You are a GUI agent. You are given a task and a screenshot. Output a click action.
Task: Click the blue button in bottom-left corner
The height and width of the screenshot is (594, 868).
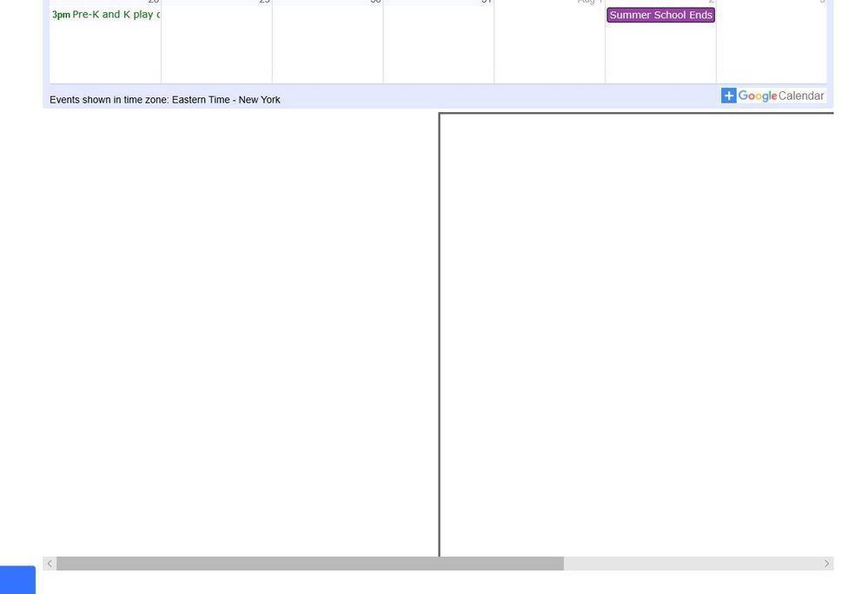pyautogui.click(x=17, y=580)
